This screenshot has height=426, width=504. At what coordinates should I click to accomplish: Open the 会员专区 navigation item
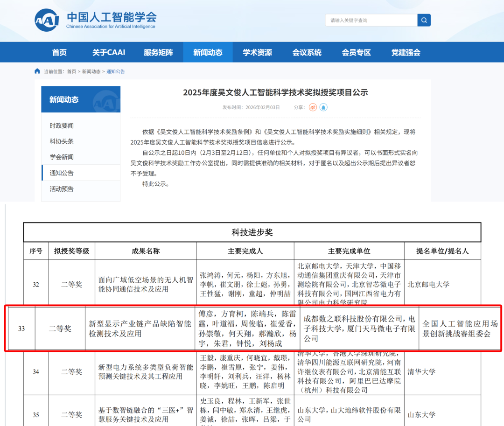(x=356, y=52)
